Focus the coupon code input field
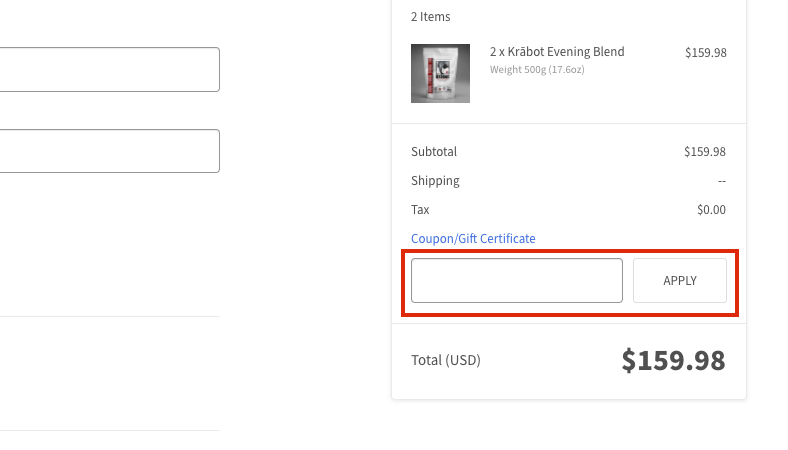This screenshot has width=788, height=450. (x=517, y=281)
